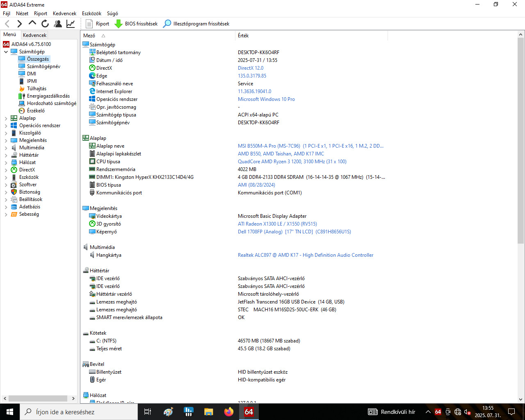The height and width of the screenshot is (420, 525).
Task: Expand the Hálózat tree node
Action: [x=6, y=162]
